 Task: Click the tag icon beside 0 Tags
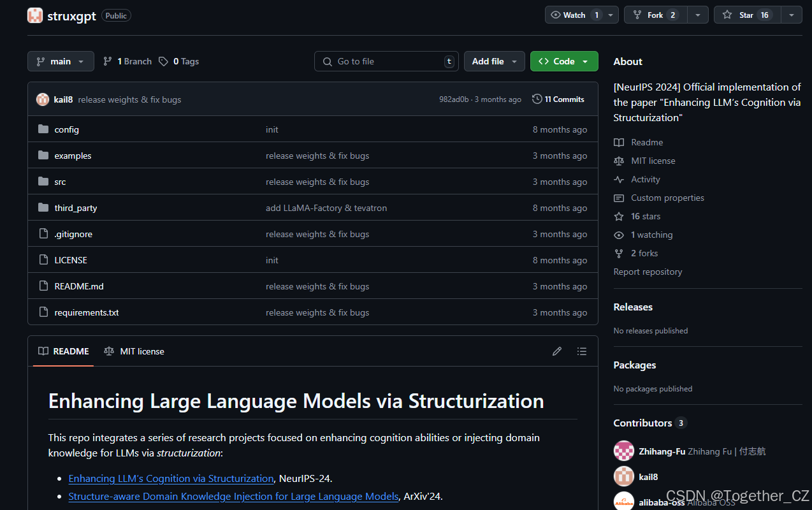[x=164, y=61]
